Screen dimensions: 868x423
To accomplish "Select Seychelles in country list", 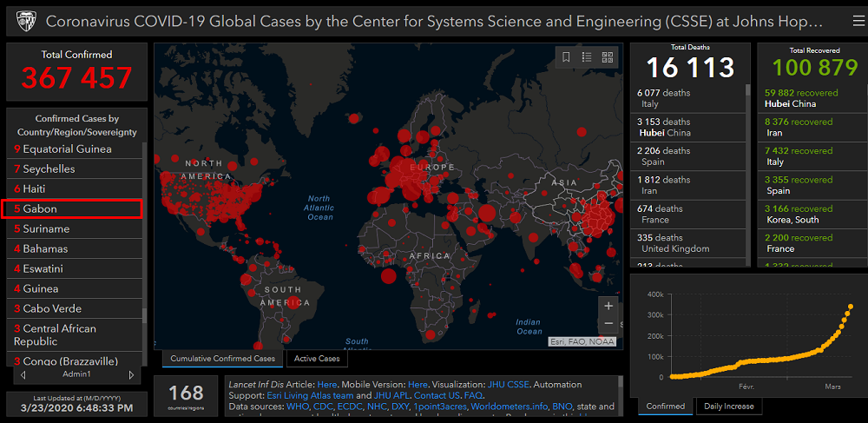I will pos(75,169).
